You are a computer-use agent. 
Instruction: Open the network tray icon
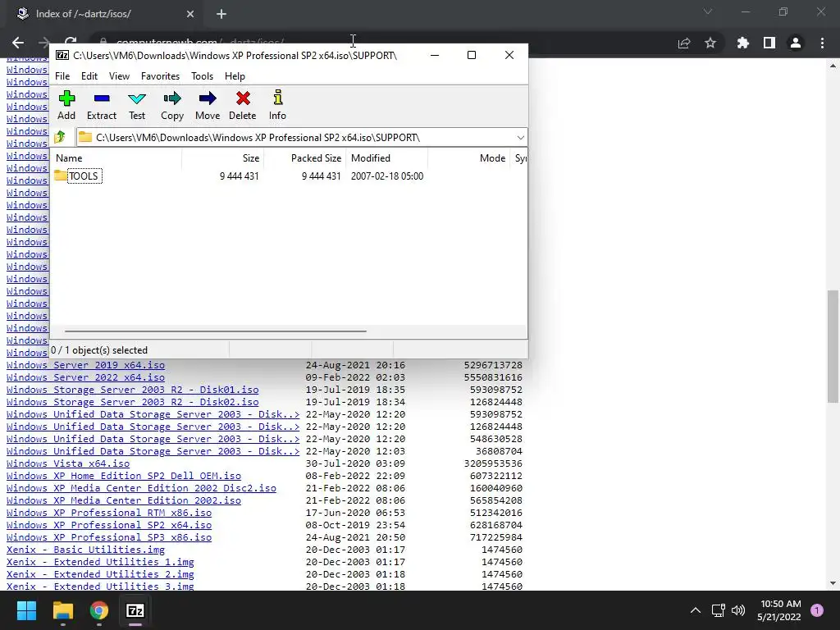pyautogui.click(x=719, y=610)
